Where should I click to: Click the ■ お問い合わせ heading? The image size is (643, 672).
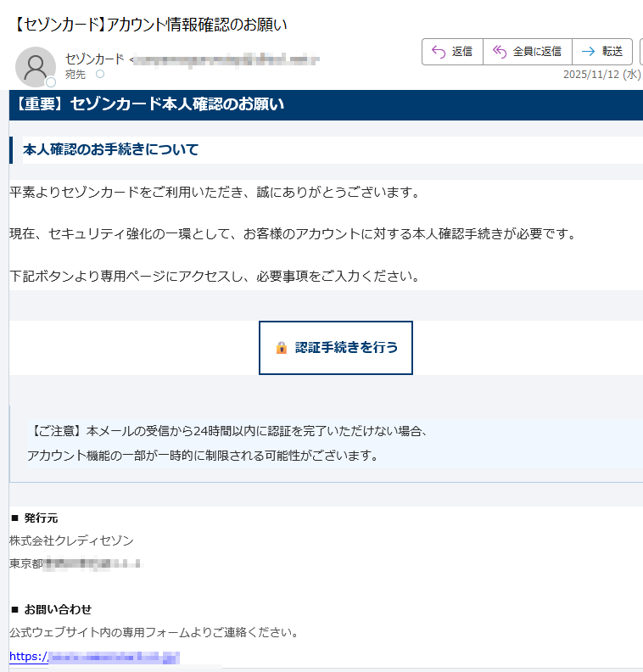[52, 609]
